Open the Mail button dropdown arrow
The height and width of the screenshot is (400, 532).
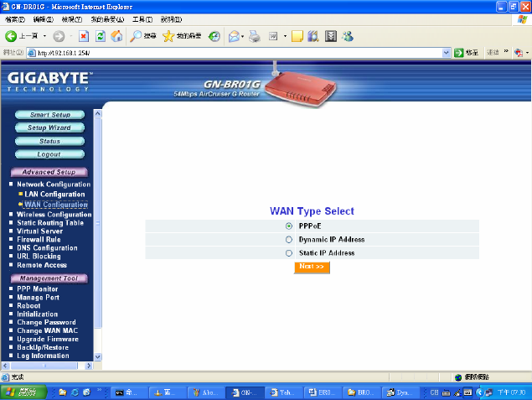coord(242,36)
